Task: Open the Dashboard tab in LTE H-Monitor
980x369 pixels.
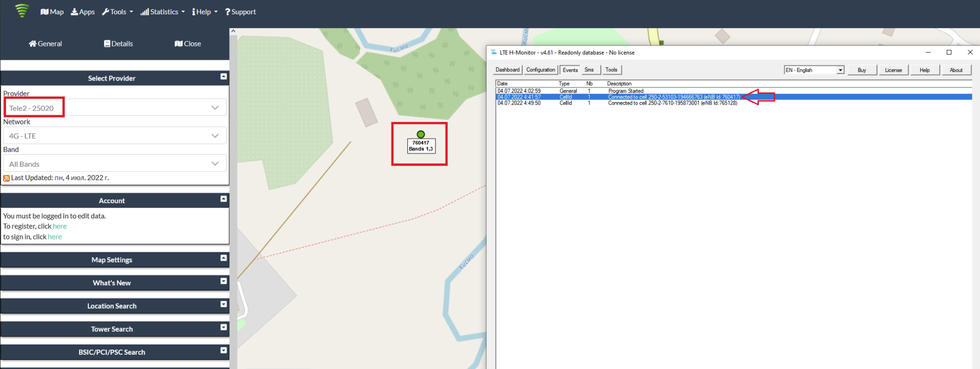Action: 507,70
